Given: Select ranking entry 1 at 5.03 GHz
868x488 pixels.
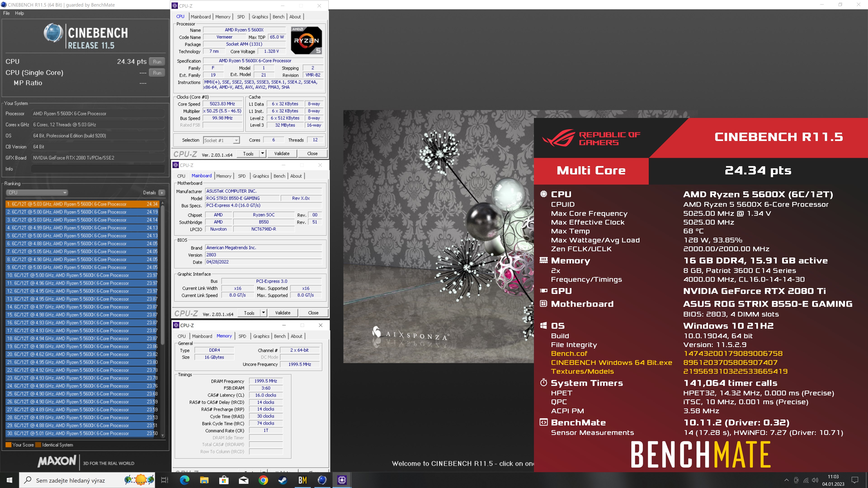Looking at the screenshot, I should tap(82, 204).
